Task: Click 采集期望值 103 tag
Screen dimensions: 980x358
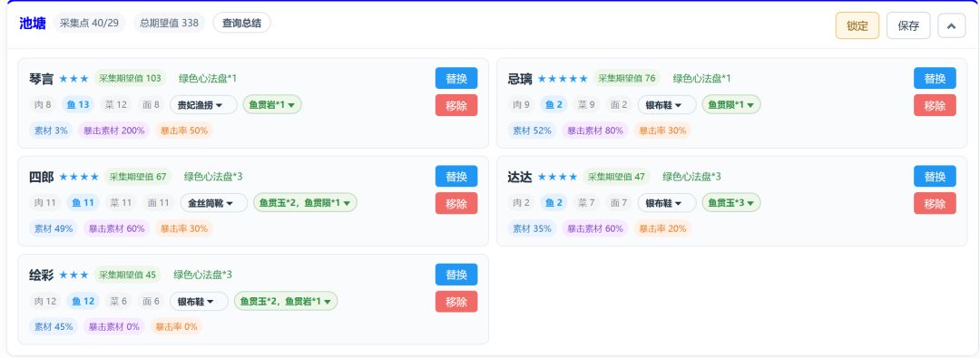Action: click(130, 79)
